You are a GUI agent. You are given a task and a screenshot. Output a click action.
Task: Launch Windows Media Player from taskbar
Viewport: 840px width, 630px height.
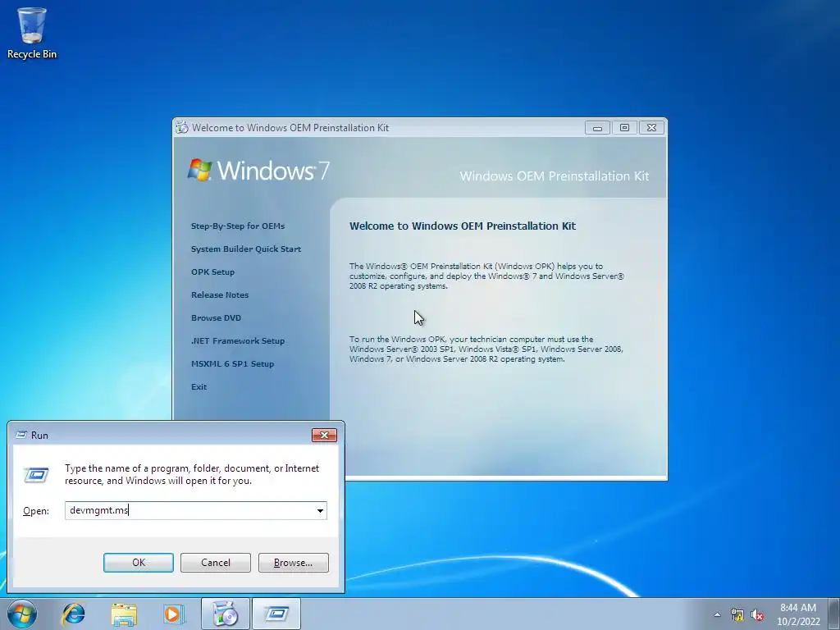174,614
